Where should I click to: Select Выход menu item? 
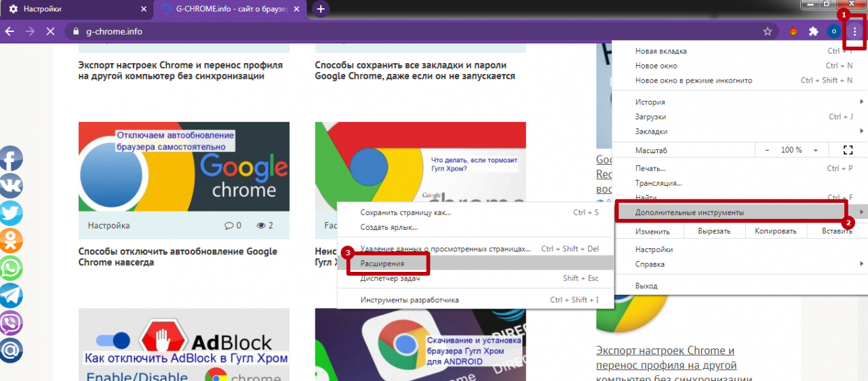tap(739, 286)
